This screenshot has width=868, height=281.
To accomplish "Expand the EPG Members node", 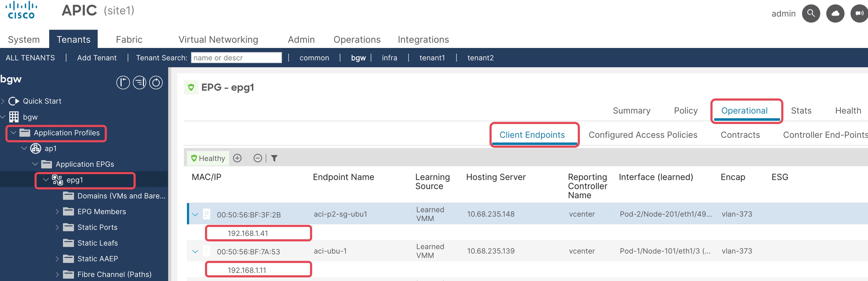I will [x=57, y=212].
